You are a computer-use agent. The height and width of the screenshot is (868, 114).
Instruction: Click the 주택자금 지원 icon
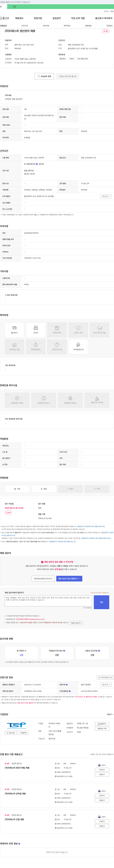14,347
